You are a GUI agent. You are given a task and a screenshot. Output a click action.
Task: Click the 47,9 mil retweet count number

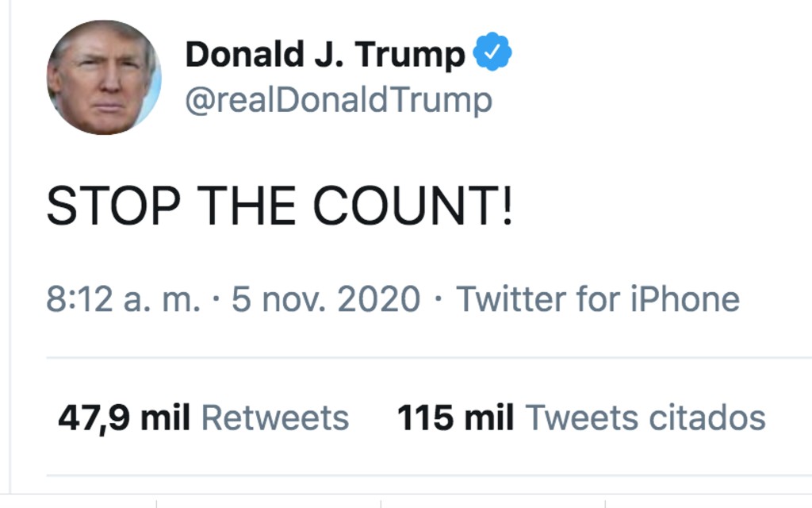pyautogui.click(x=124, y=418)
